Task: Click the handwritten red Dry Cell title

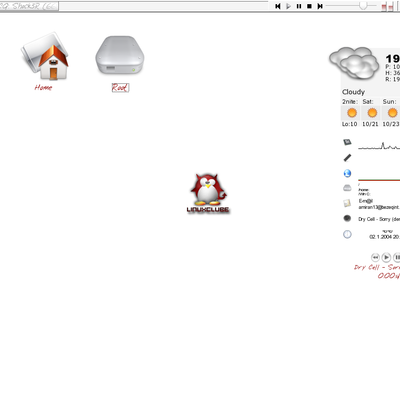Action: (377, 267)
